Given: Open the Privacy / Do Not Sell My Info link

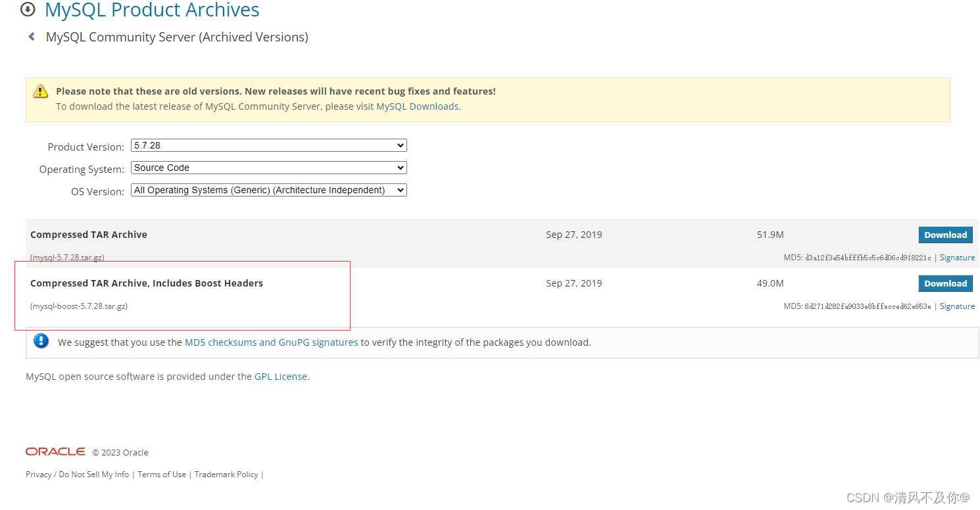Looking at the screenshot, I should tap(78, 475).
